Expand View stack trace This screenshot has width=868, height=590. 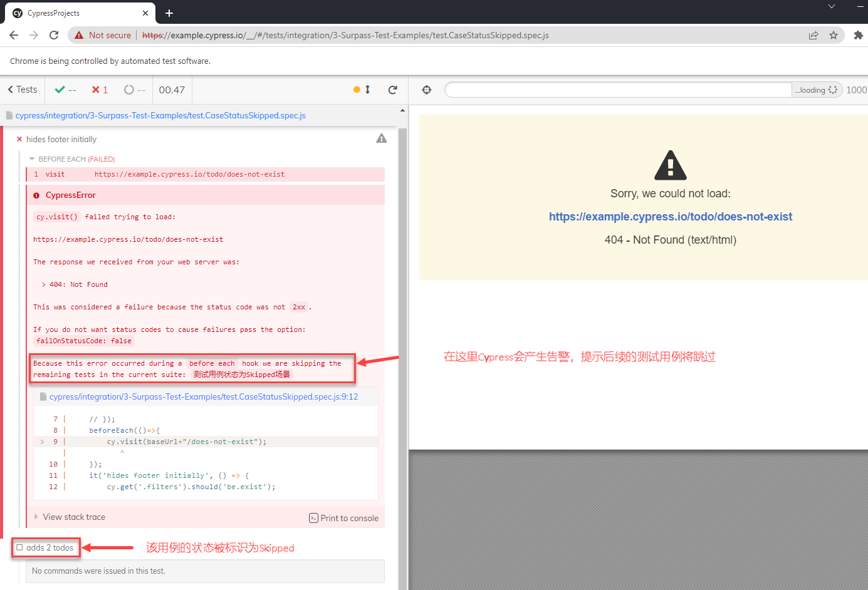(70, 517)
